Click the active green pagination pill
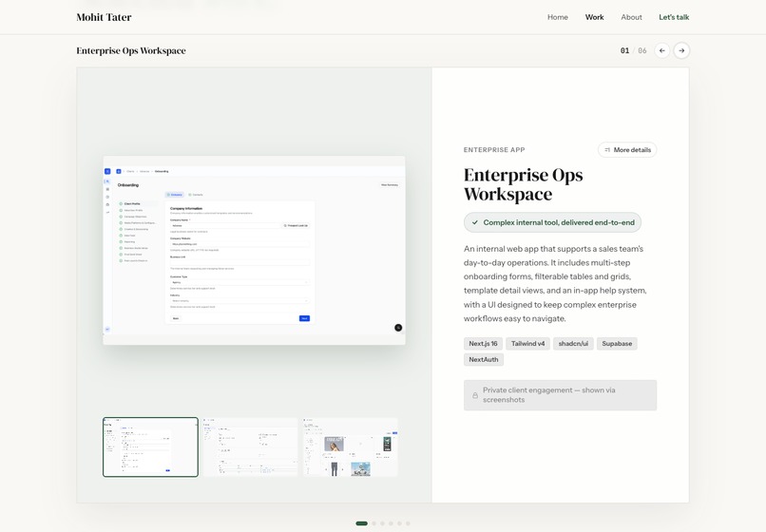The width and height of the screenshot is (766, 532). 361,523
